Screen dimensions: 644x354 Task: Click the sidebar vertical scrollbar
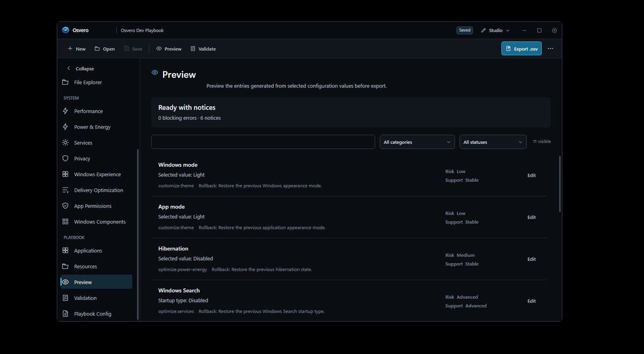coord(138,234)
